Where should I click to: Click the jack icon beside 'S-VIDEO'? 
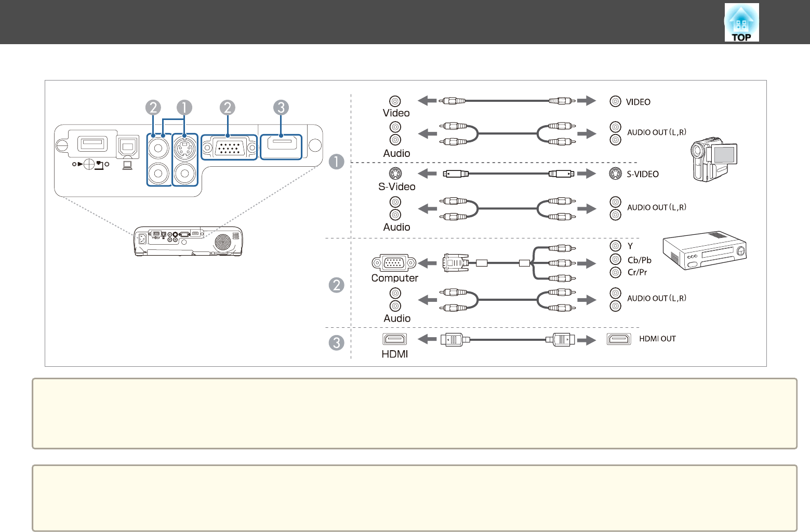pos(616,174)
